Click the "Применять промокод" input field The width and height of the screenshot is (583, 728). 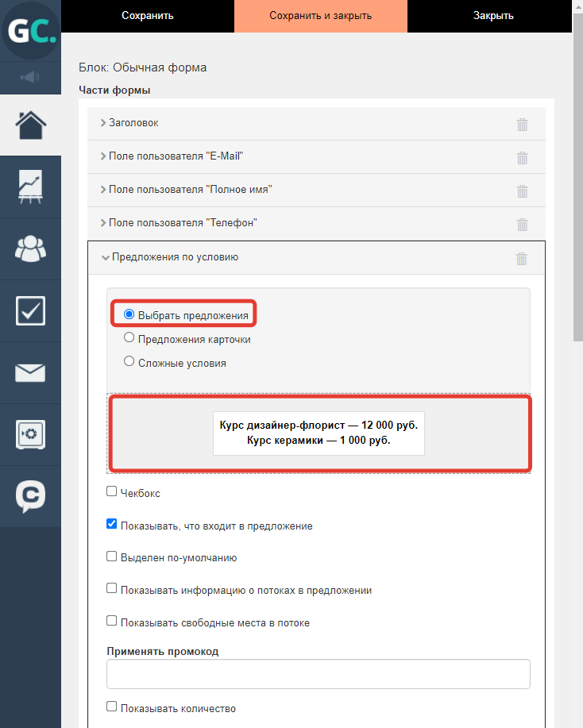[319, 674]
